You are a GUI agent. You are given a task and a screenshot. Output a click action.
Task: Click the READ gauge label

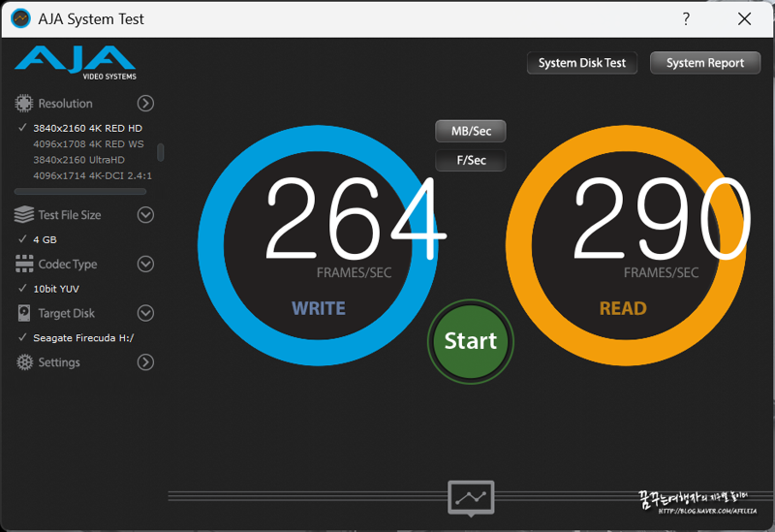click(623, 308)
